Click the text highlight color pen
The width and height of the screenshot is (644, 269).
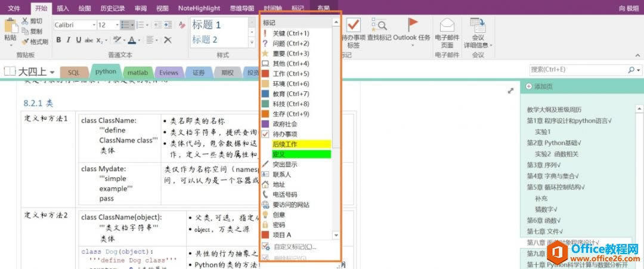pos(117,40)
